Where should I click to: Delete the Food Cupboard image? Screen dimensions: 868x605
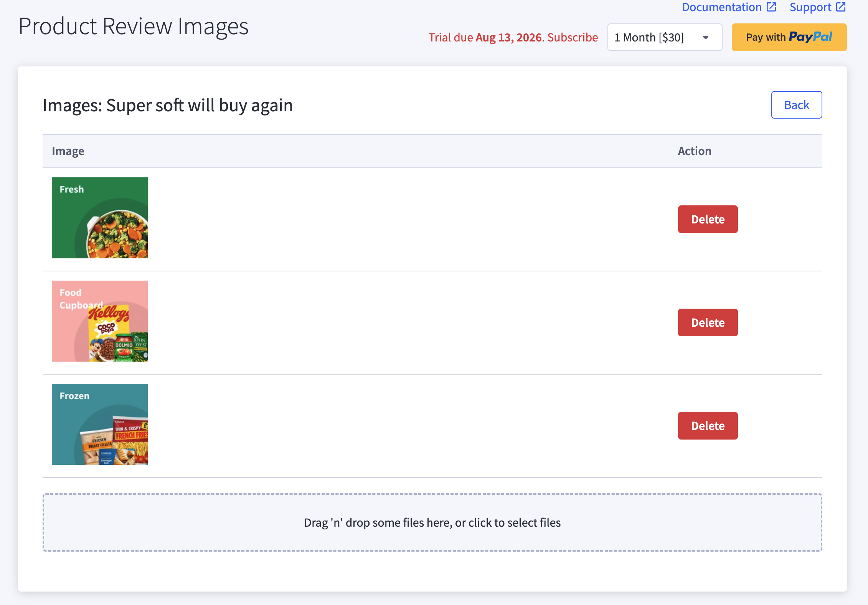coord(708,322)
